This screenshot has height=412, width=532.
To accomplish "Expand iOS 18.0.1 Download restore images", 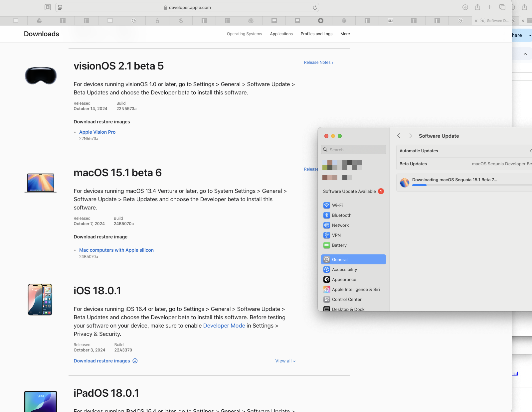I will tap(102, 361).
